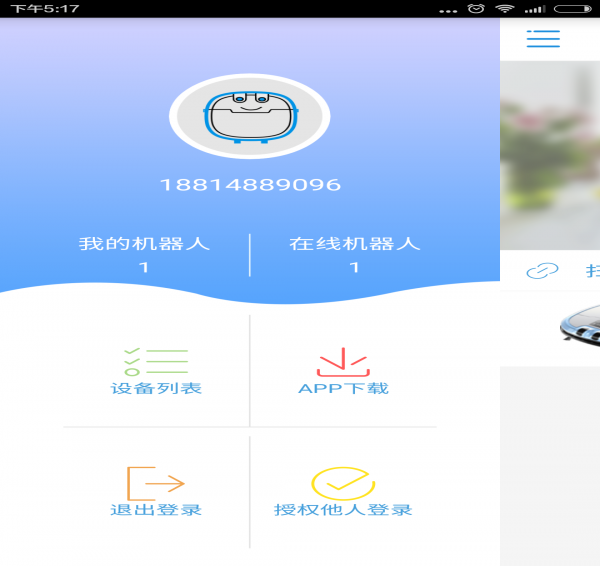Select the APP下载 text label
Image resolution: width=600 pixels, height=566 pixels.
click(x=343, y=388)
